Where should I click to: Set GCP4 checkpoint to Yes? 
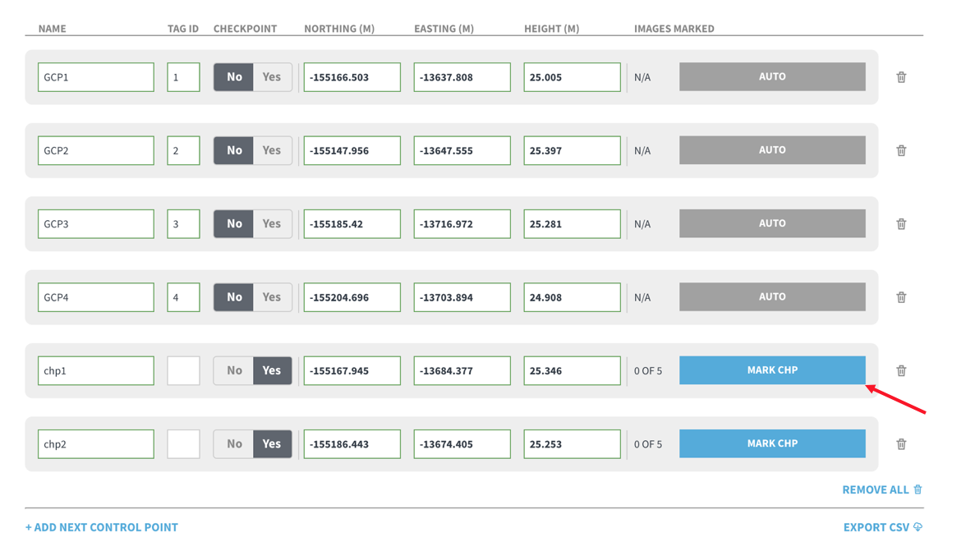[x=273, y=297]
